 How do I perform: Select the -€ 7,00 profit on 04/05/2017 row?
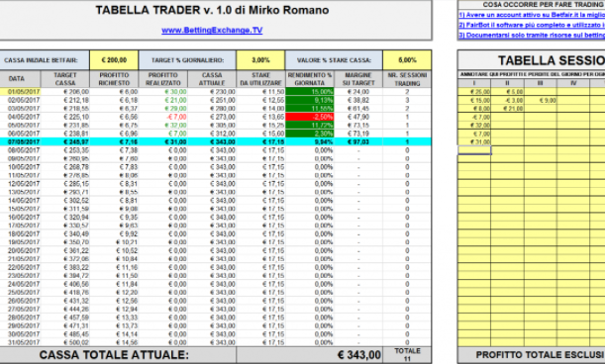click(x=162, y=117)
